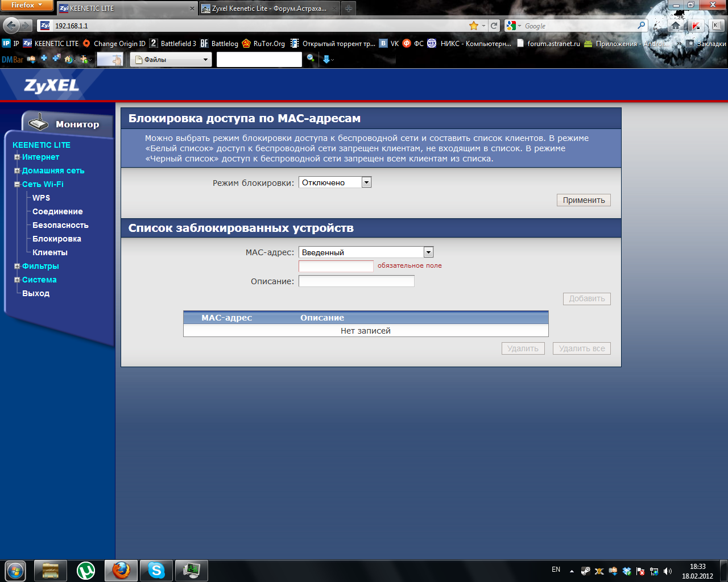Open the DMBar download arrow menu
Screen dimensions: 728x582
coord(328,59)
